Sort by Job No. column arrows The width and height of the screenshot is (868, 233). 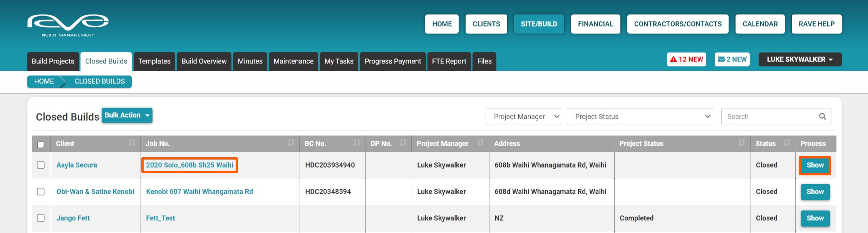point(291,143)
